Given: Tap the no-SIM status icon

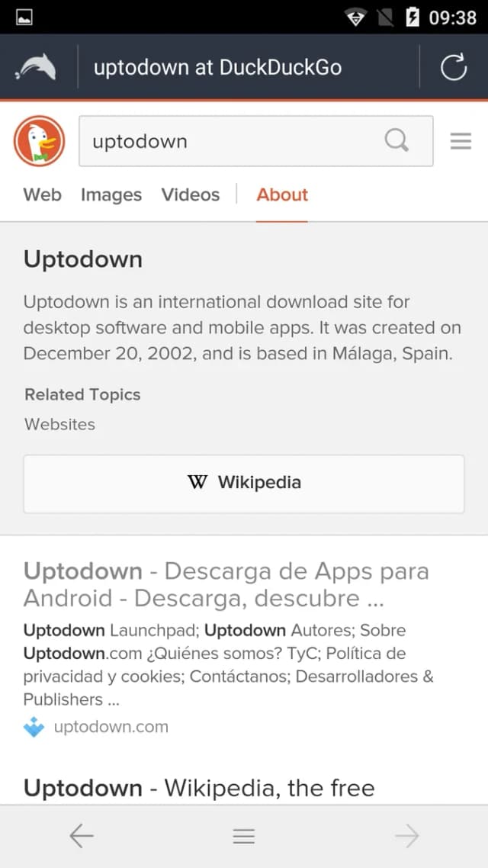Looking at the screenshot, I should [386, 18].
